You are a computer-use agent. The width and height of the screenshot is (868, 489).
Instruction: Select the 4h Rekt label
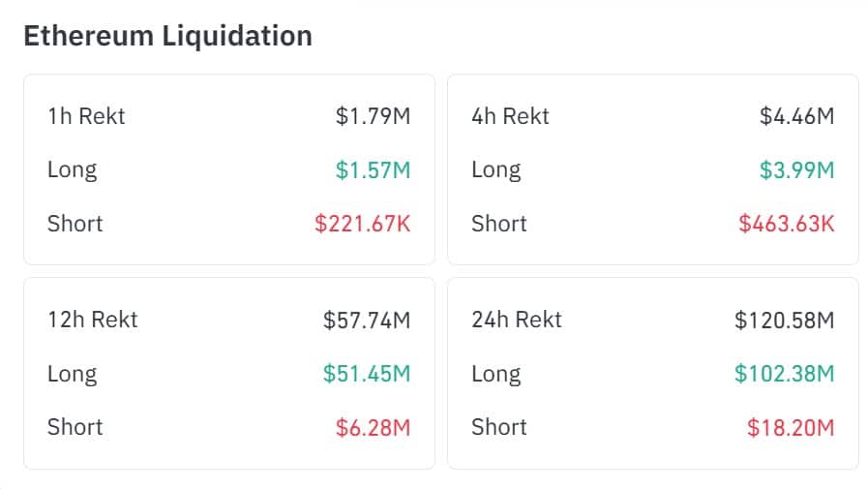point(510,116)
